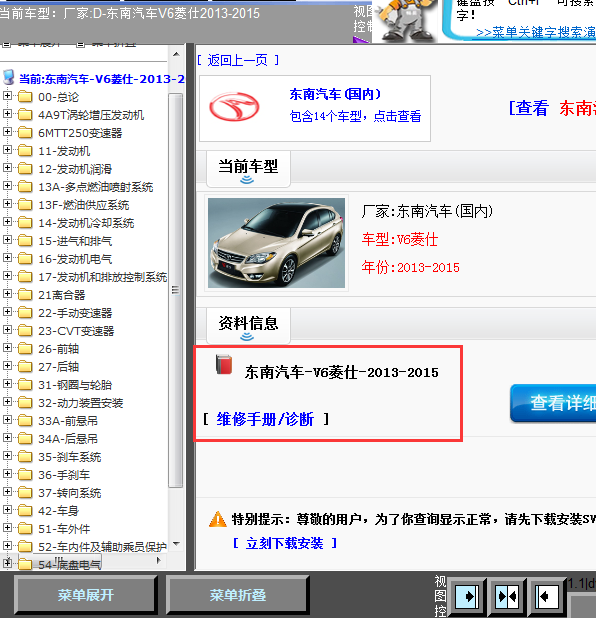The height and width of the screenshot is (618, 596).
Task: Click the tree scrollbar down arrow
Action: pos(176,544)
